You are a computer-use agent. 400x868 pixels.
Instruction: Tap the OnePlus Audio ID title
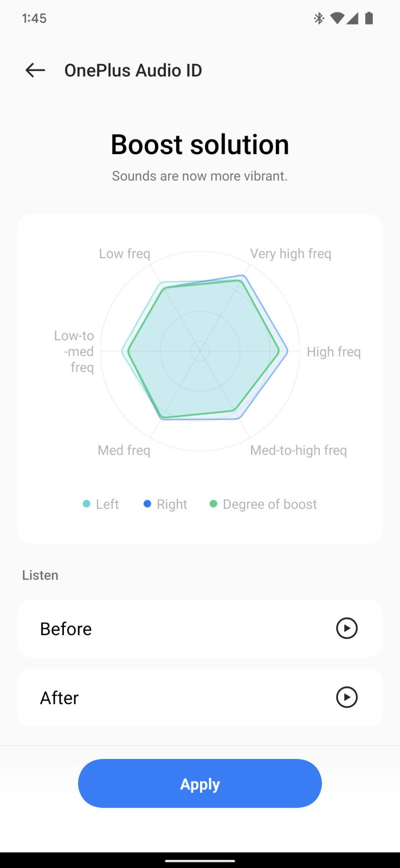click(x=133, y=71)
